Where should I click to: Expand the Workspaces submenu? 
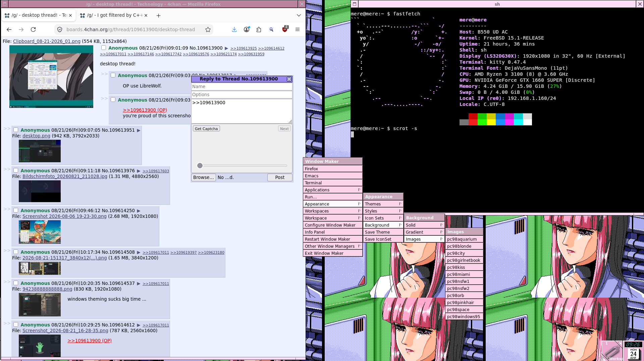tap(333, 211)
